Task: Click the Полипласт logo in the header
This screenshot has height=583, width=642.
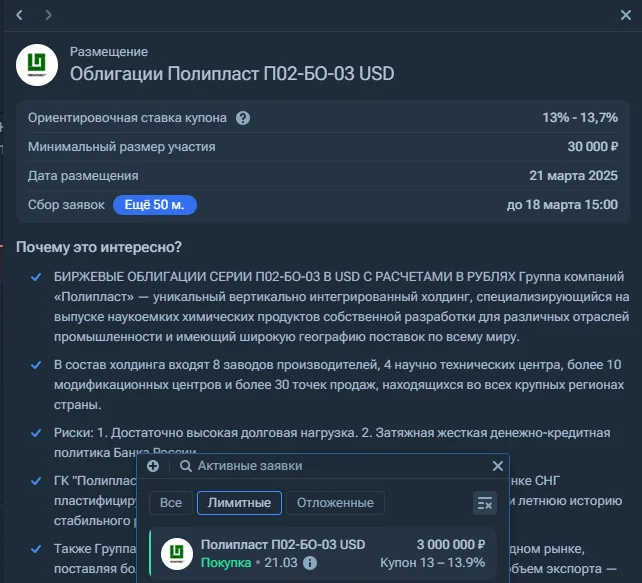Action: coord(37,65)
